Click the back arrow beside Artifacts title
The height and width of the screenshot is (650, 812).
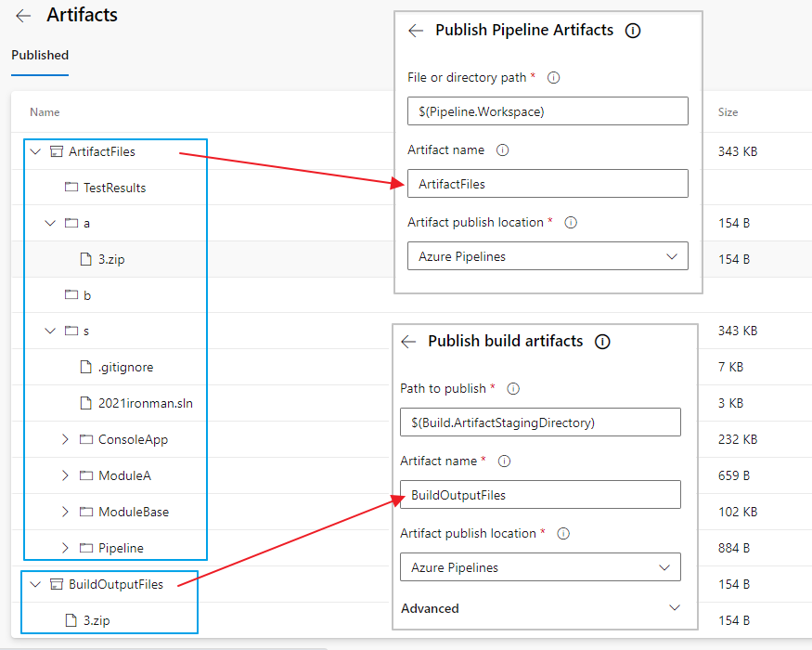pos(23,16)
